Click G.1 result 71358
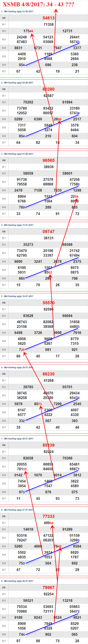Screen dimensions: 88x644 49,25
